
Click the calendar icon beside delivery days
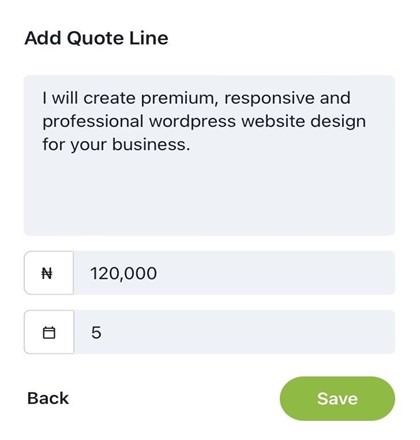[49, 332]
